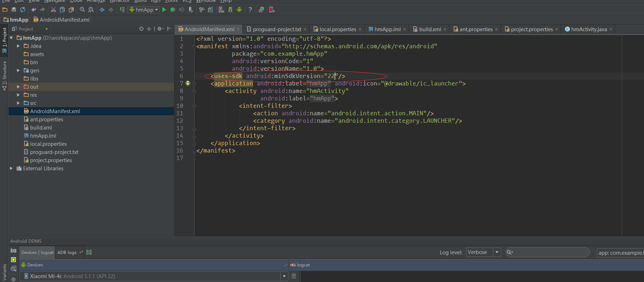Click the blue Help question mark icon

pos(250,10)
